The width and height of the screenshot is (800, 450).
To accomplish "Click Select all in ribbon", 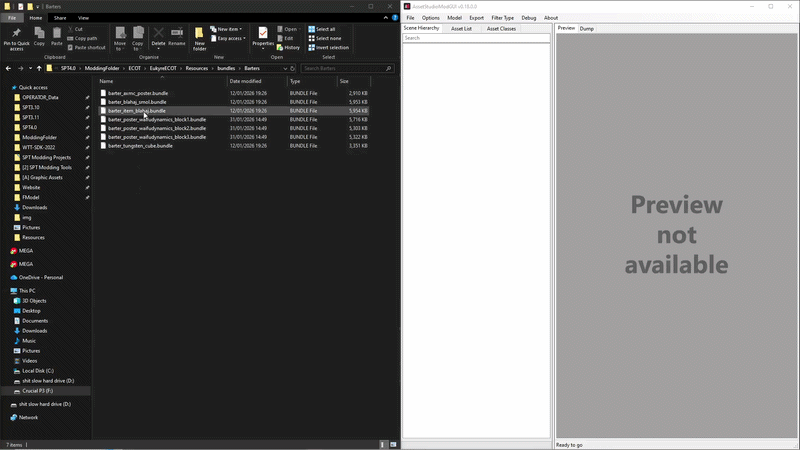I will (x=321, y=29).
